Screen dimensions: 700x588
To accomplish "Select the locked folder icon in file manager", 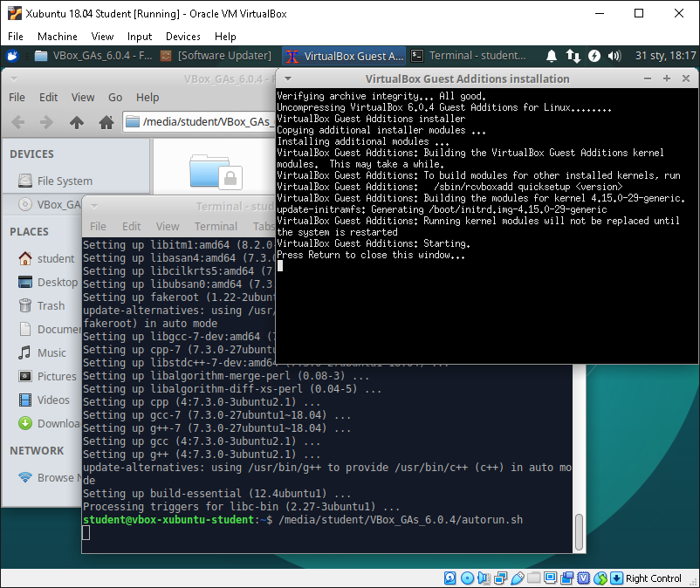I will pyautogui.click(x=216, y=172).
